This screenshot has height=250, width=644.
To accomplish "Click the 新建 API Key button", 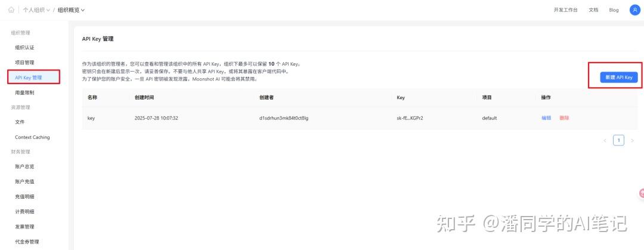I will coord(618,78).
